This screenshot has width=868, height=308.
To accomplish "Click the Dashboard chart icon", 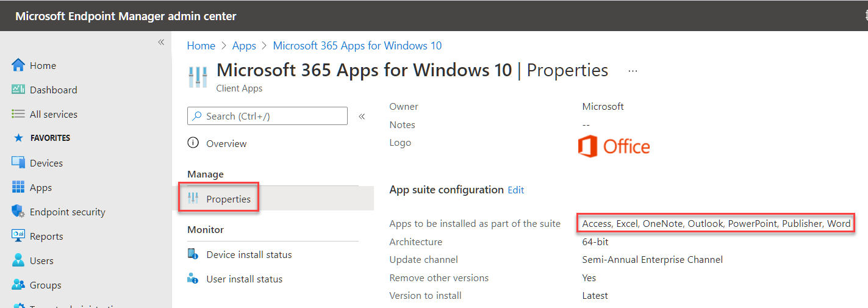I will click(18, 90).
